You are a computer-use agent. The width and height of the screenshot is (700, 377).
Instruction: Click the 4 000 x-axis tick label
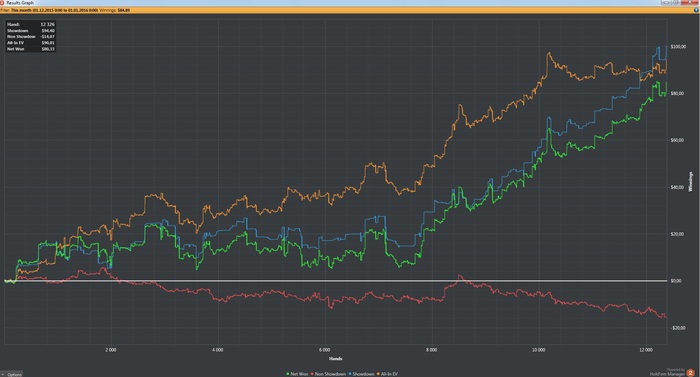(217, 350)
